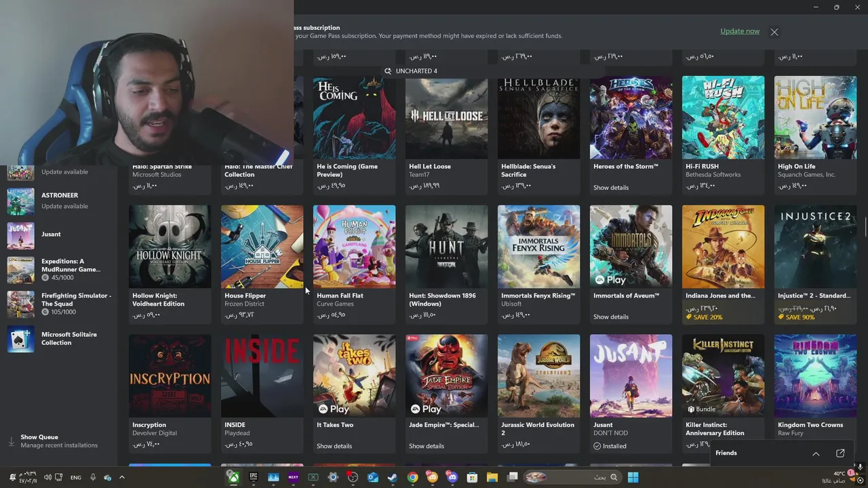Open Steam from the taskbar
The height and width of the screenshot is (488, 868).
pos(393,477)
